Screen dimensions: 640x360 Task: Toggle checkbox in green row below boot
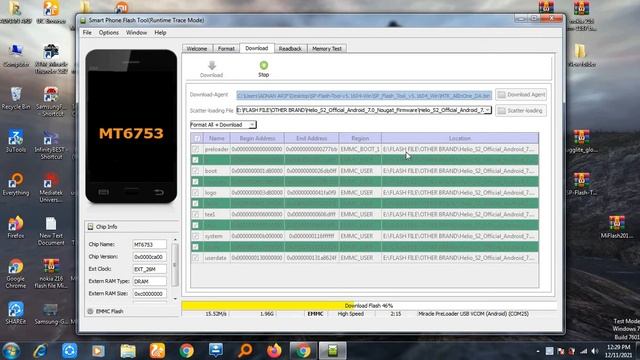[x=196, y=182]
